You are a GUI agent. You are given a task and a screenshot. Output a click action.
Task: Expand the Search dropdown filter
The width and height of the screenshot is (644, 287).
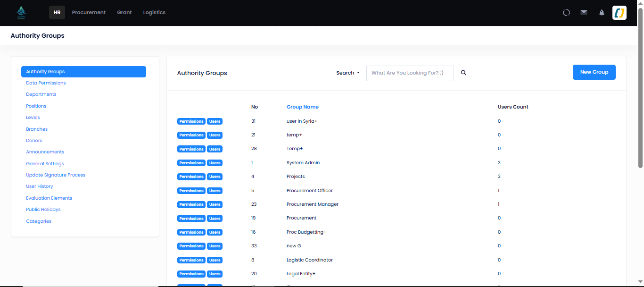(348, 73)
